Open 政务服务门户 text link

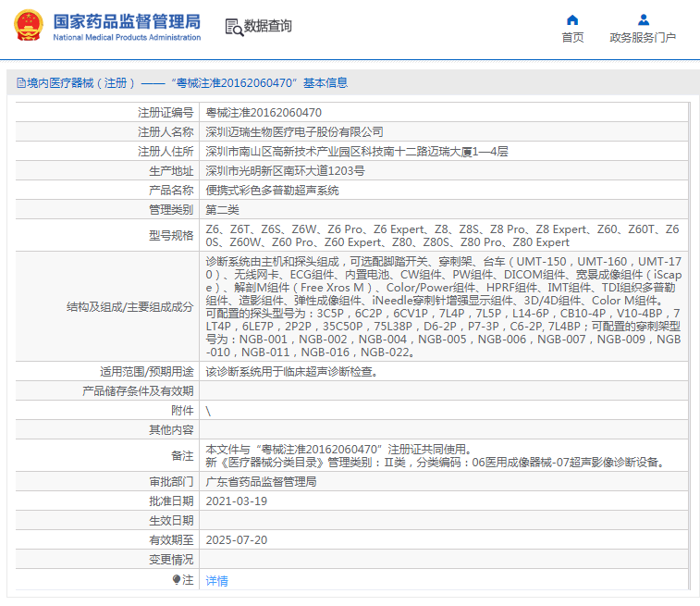pyautogui.click(x=643, y=38)
